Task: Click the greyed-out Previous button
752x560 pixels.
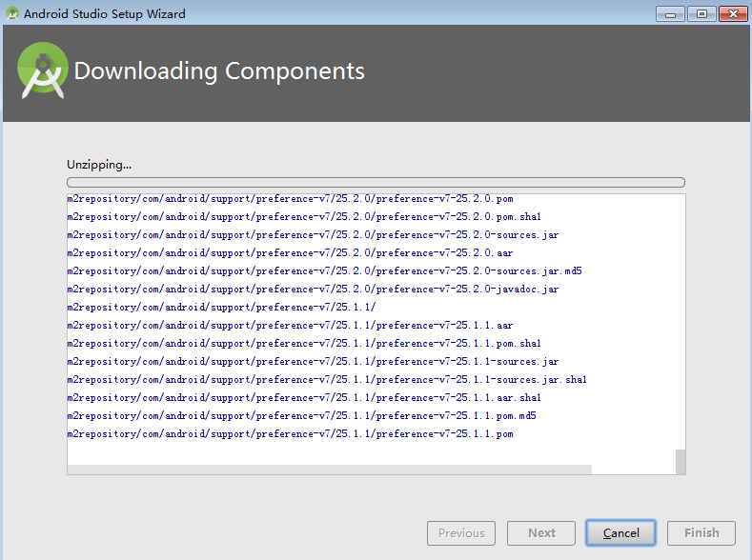Action: [x=461, y=532]
